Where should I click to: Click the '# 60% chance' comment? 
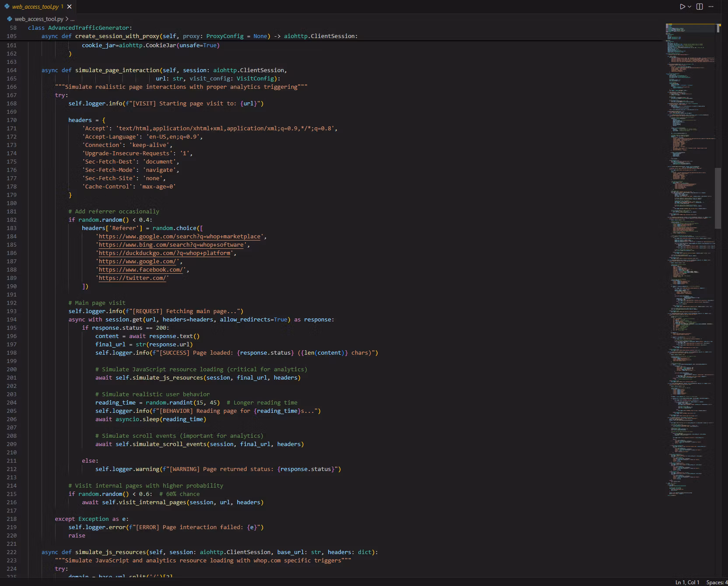click(179, 494)
